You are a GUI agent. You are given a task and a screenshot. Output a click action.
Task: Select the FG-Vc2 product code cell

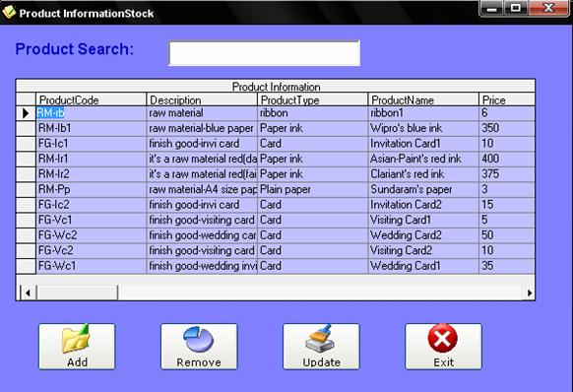coord(91,251)
